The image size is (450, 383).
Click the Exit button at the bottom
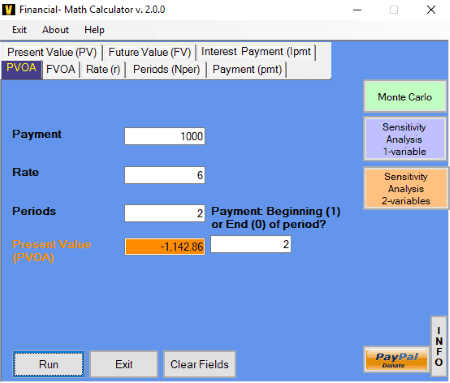[x=124, y=364]
